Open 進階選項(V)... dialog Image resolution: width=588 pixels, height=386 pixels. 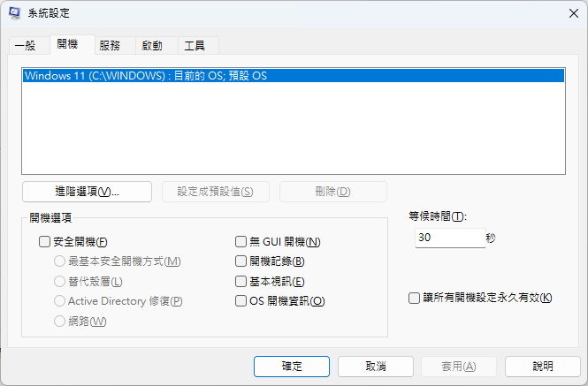click(87, 192)
